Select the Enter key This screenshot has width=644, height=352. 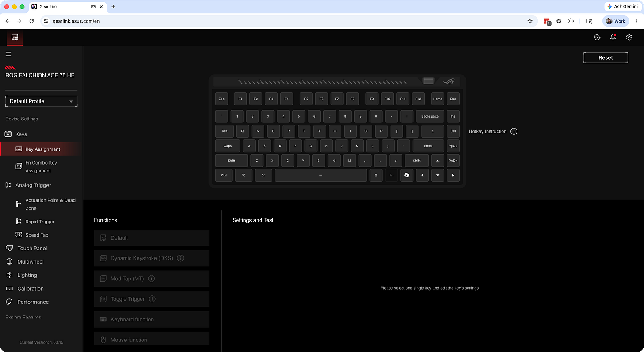428,146
